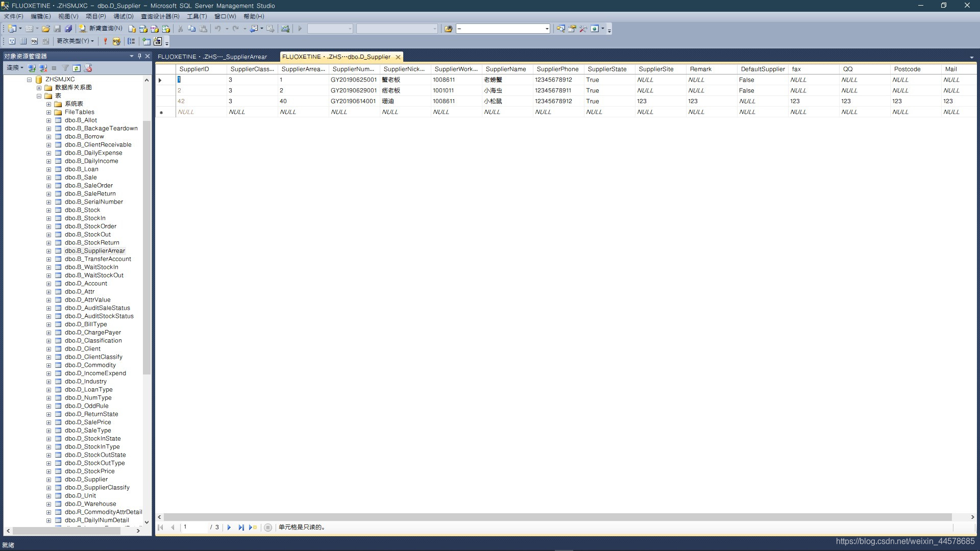The image size is (980, 551).
Task: Click the Add Table icon
Action: point(147,41)
